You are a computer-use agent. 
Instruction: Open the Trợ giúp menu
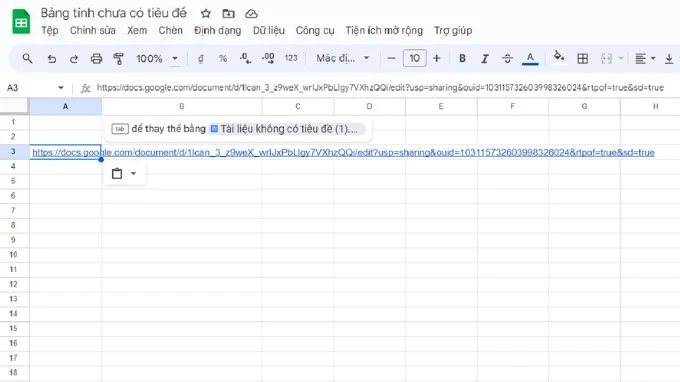(453, 30)
